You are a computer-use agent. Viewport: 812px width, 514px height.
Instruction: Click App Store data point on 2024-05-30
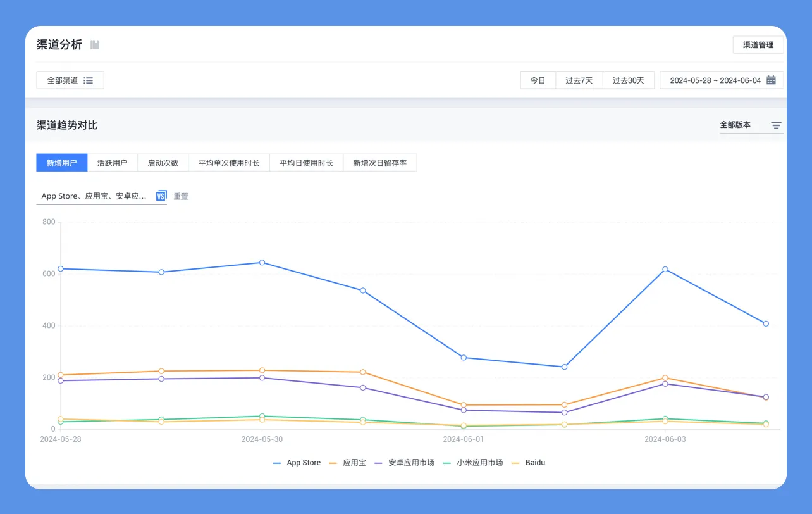coord(262,262)
